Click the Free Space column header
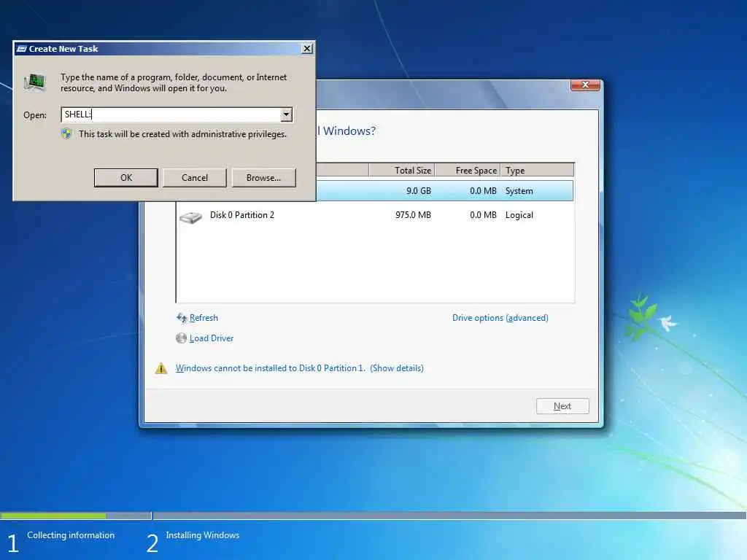Viewport: 747px width, 560px height. click(467, 170)
